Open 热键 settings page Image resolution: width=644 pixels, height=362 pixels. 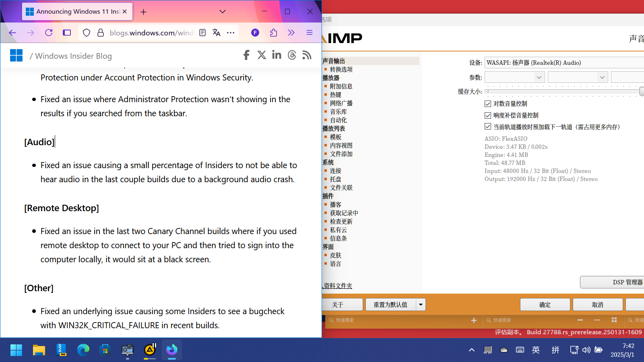[336, 95]
